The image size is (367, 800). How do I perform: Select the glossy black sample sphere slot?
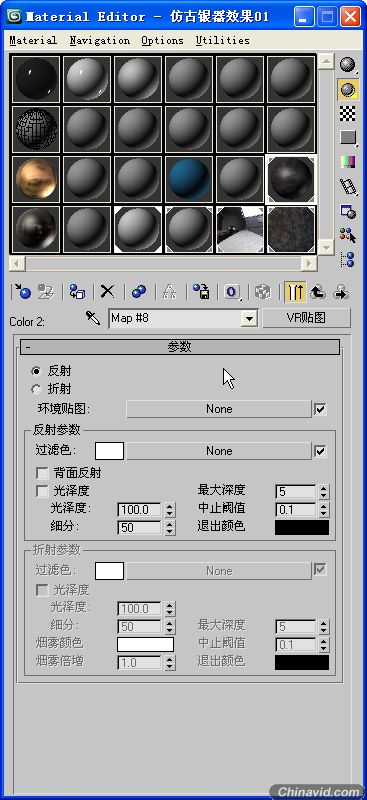click(35, 78)
